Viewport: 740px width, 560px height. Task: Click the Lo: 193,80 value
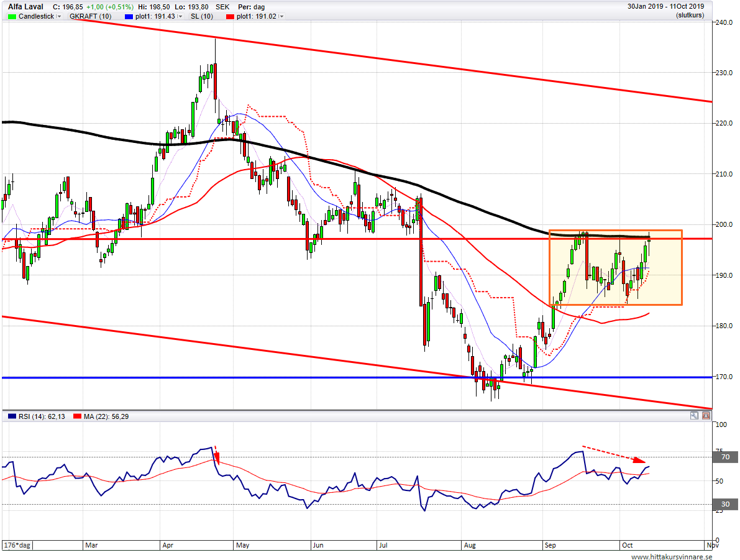coord(191,7)
